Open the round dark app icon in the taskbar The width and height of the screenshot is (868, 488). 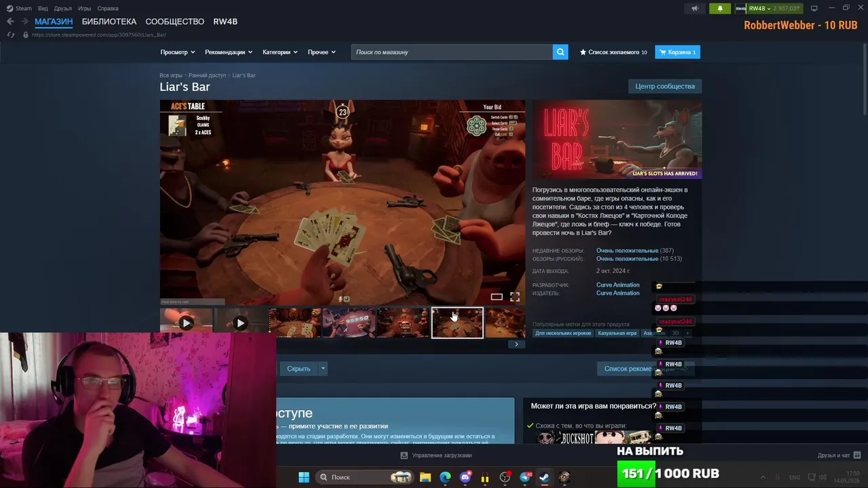(x=564, y=477)
